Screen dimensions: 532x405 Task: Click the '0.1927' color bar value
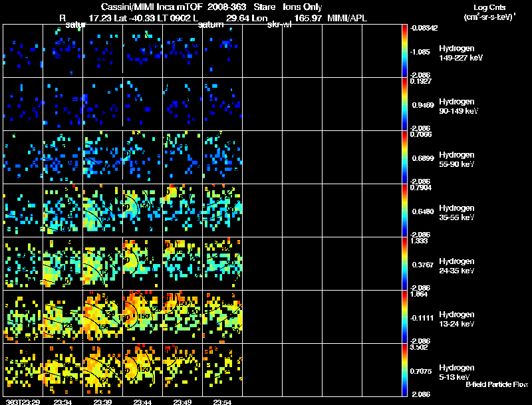click(420, 81)
